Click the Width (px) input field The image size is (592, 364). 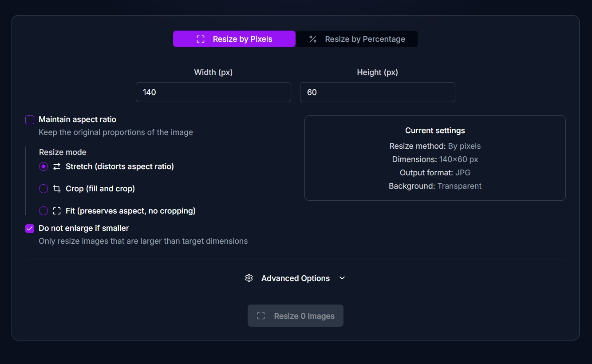click(213, 92)
